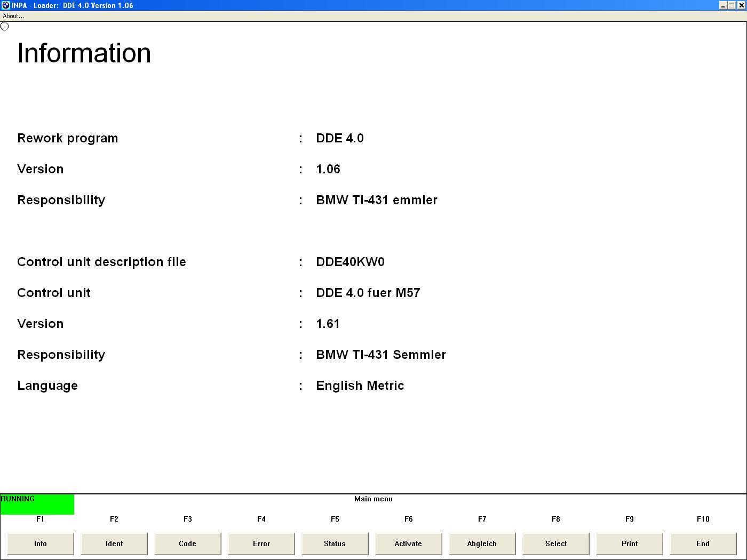Open the Activate button
Viewport: 747px width, 560px height.
(x=409, y=543)
